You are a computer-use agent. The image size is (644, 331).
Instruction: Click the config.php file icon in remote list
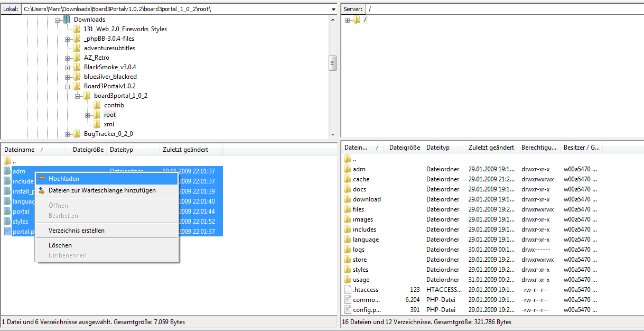click(348, 310)
